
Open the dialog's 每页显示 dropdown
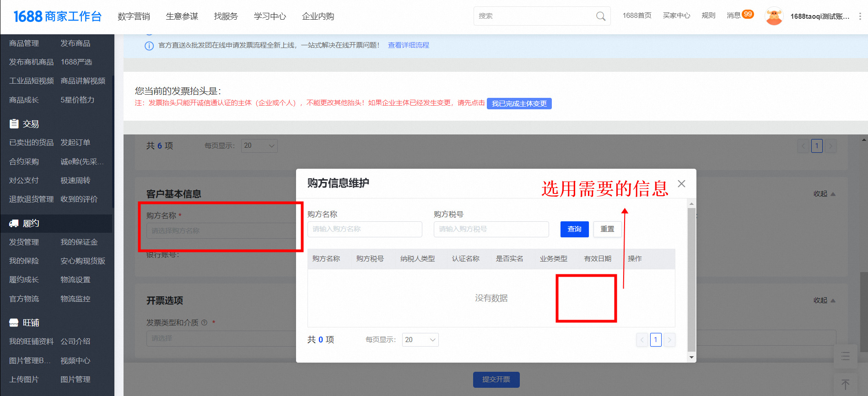pyautogui.click(x=420, y=340)
